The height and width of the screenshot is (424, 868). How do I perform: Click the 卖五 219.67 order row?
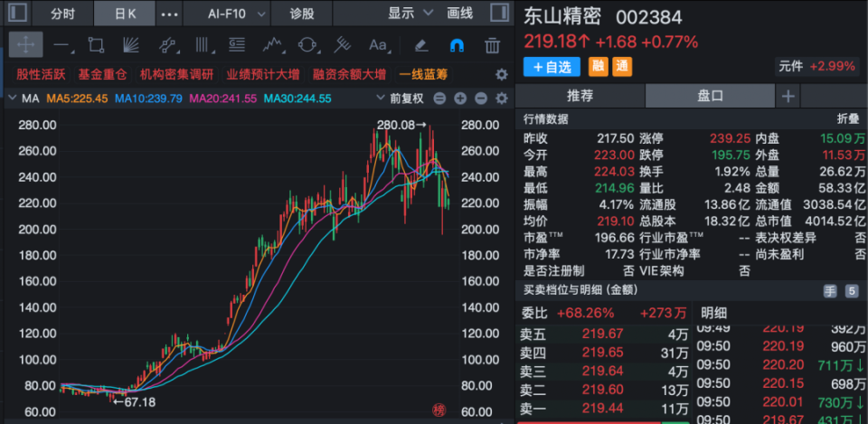(x=603, y=334)
